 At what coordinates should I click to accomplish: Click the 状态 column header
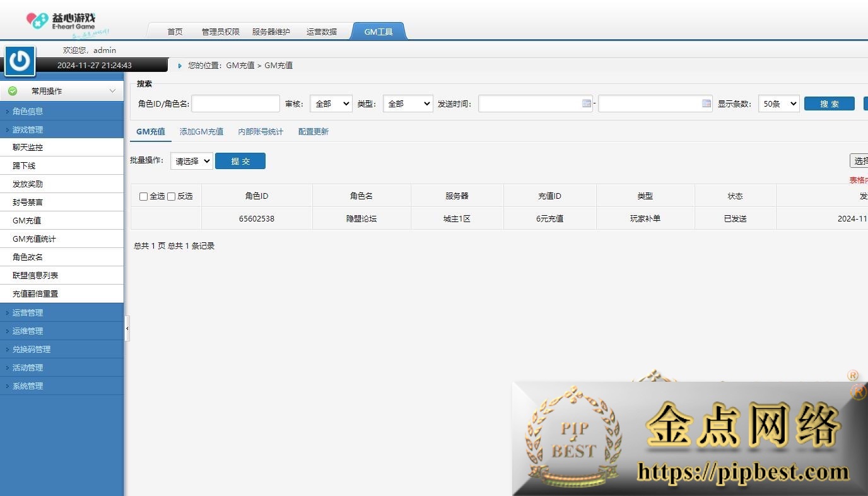pos(735,196)
